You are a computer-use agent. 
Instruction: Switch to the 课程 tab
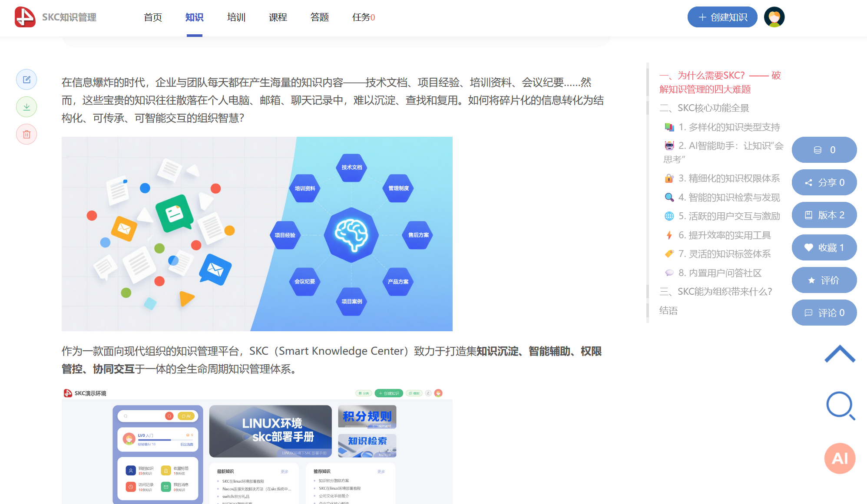tap(278, 17)
